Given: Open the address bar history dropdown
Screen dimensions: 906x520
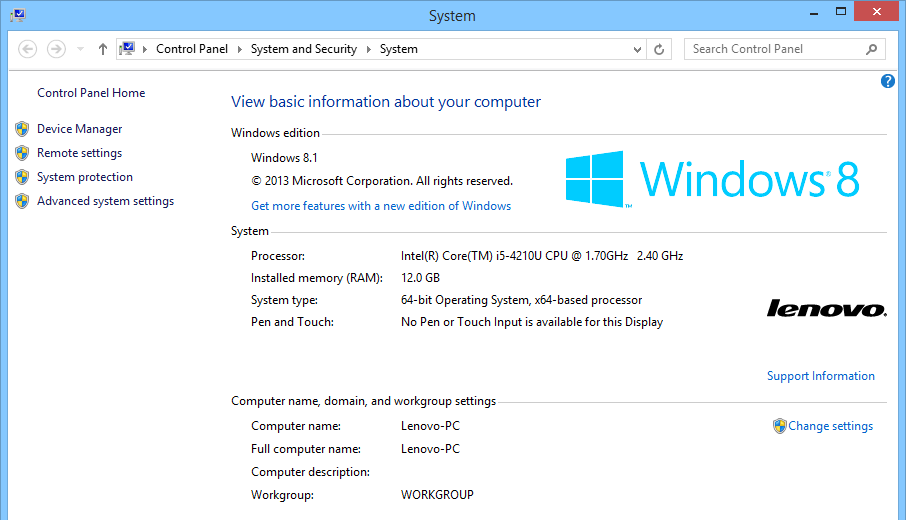Looking at the screenshot, I should point(637,50).
